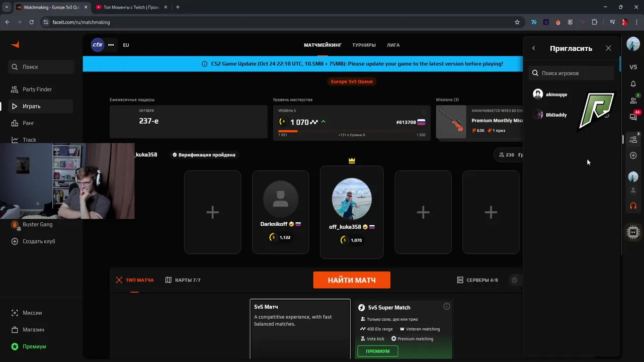Image resolution: width=644 pixels, height=362 pixels.
Task: Reload the page
Action: pyautogui.click(x=32, y=22)
